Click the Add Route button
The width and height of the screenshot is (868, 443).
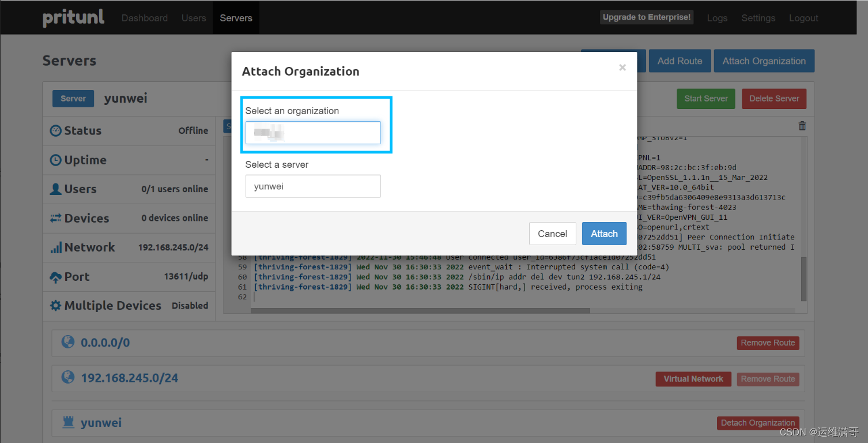tap(680, 61)
